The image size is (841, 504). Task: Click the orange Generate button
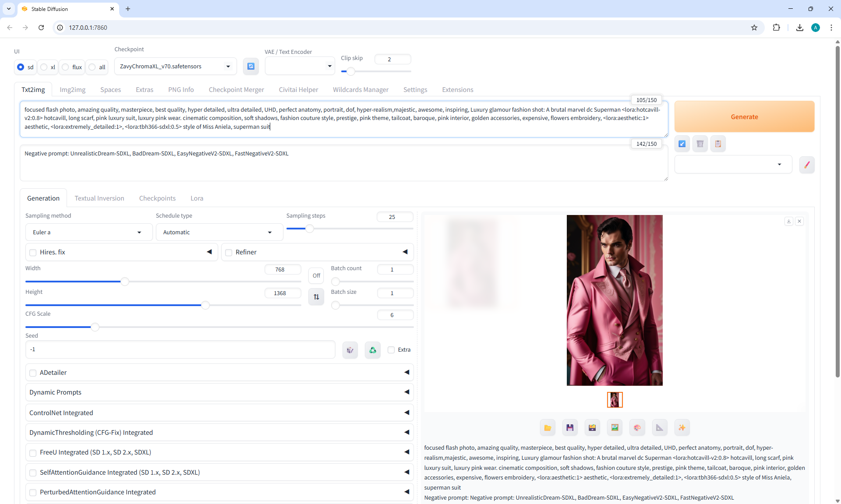coord(744,117)
